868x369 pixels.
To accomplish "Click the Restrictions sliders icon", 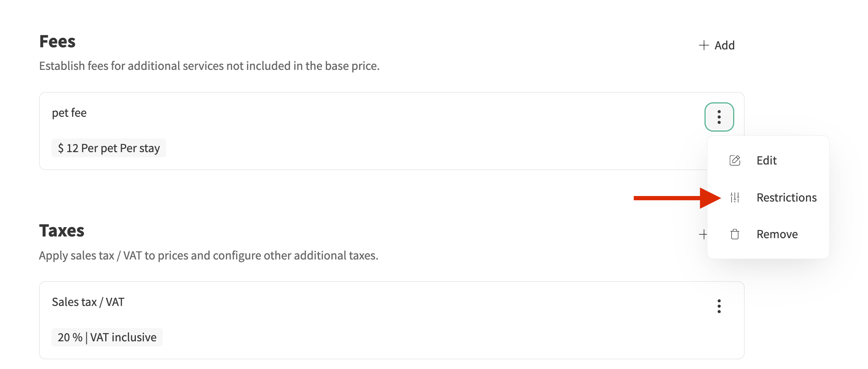I will (735, 198).
